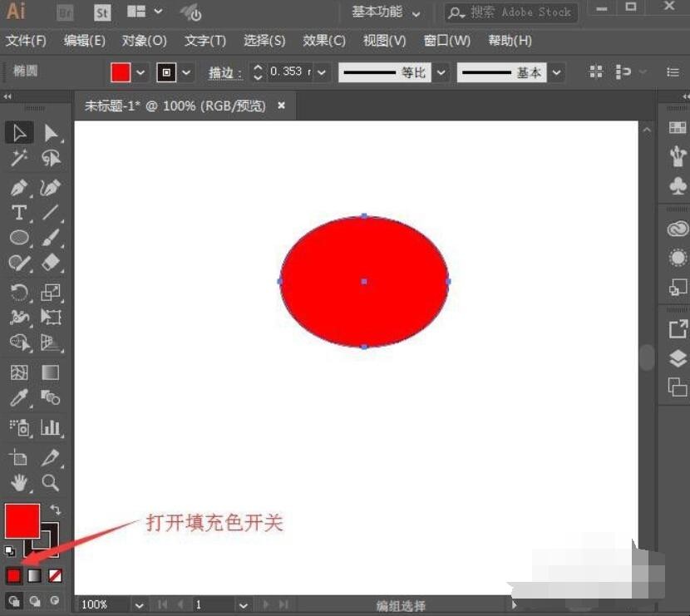Click the 描边 link in the control panel

pyautogui.click(x=223, y=72)
